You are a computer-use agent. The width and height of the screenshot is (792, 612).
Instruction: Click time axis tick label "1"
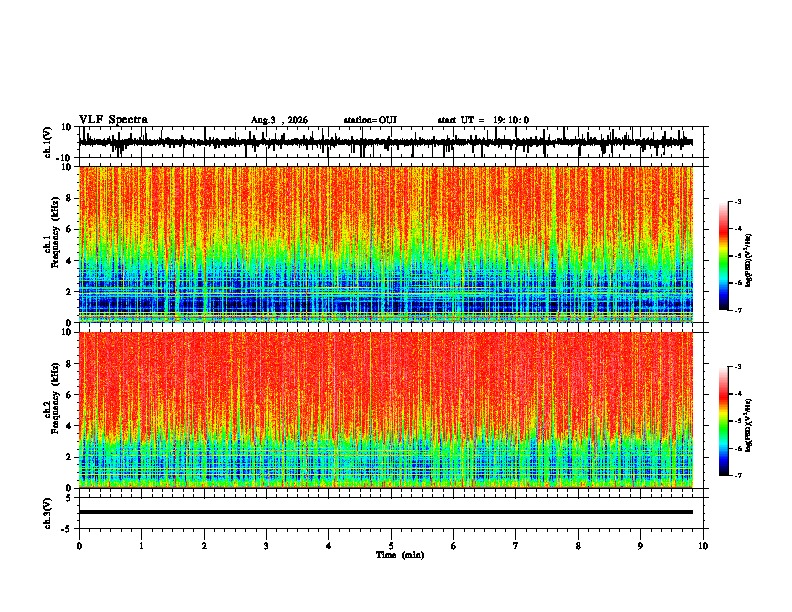point(141,545)
